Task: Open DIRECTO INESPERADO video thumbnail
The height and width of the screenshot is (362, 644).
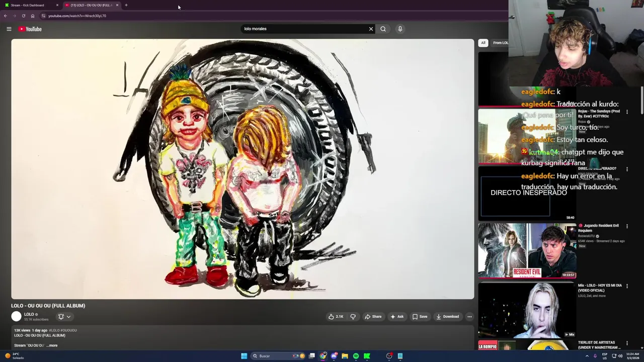Action: pyautogui.click(x=527, y=194)
